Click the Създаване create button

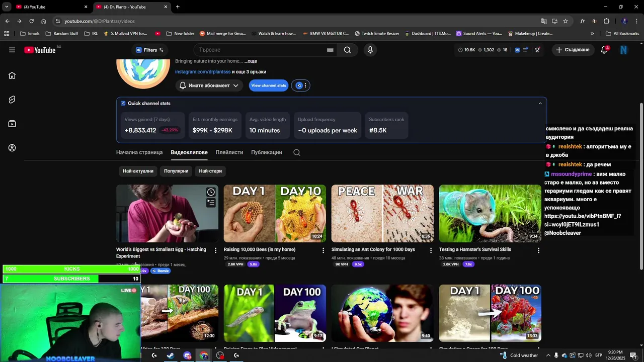[x=573, y=50]
